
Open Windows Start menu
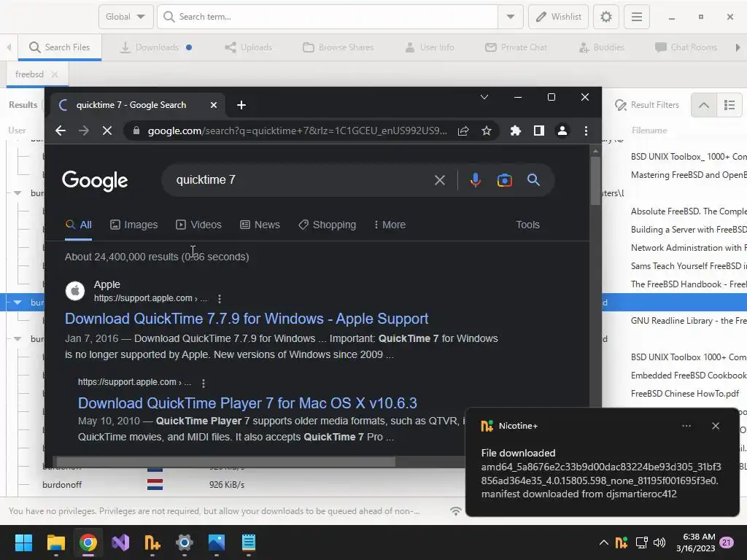[23, 542]
